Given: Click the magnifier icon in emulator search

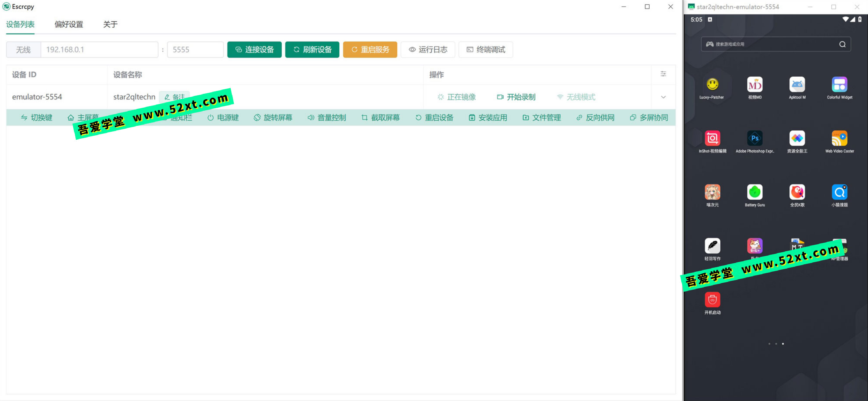Looking at the screenshot, I should point(842,44).
